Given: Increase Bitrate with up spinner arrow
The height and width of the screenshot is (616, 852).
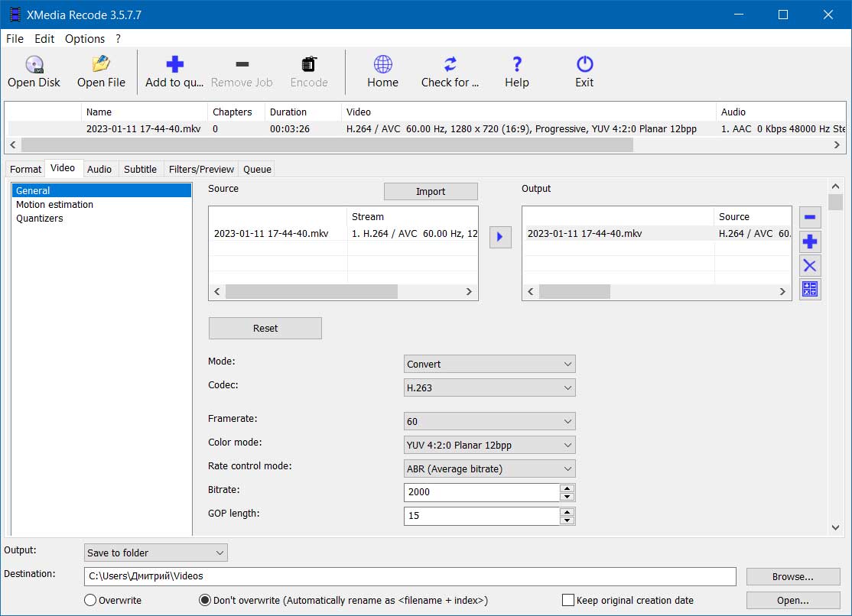Looking at the screenshot, I should coord(567,488).
